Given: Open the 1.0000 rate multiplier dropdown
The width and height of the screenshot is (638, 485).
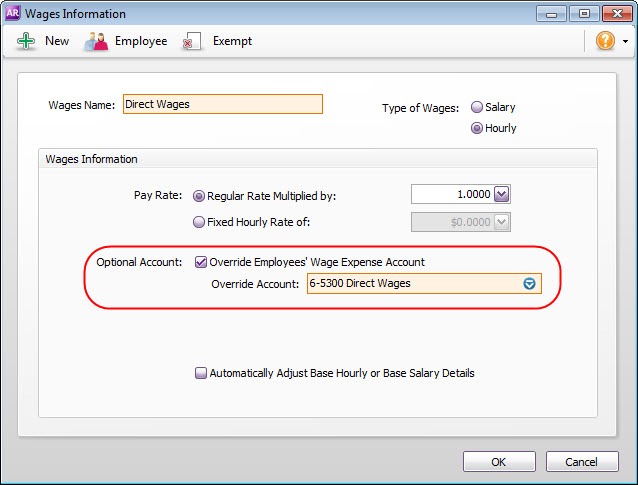Looking at the screenshot, I should (x=502, y=195).
